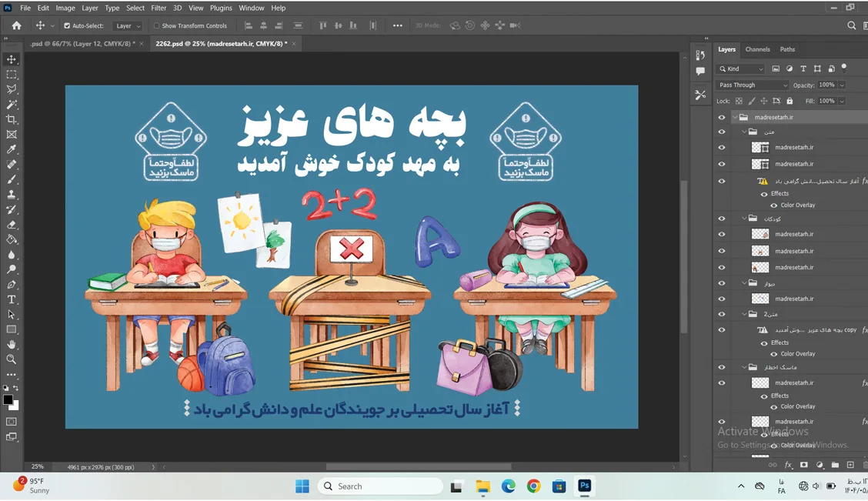868x501 pixels.
Task: Select the Zoom tool in the toolbox
Action: 11,359
